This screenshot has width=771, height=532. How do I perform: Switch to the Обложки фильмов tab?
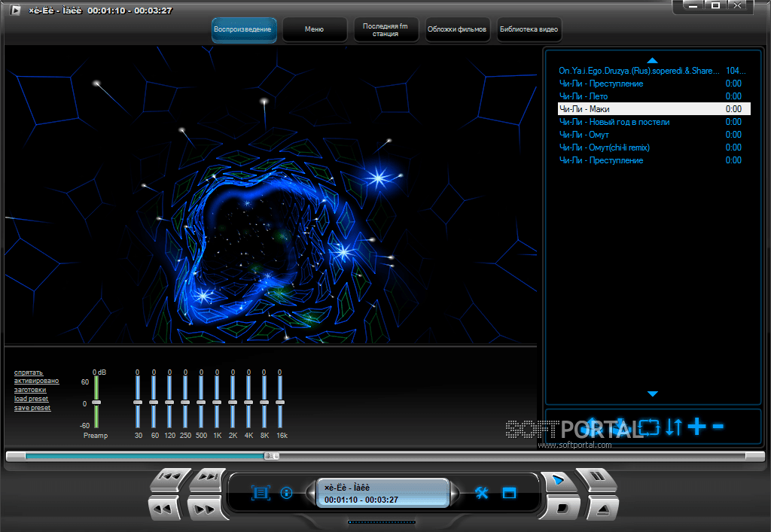point(457,29)
